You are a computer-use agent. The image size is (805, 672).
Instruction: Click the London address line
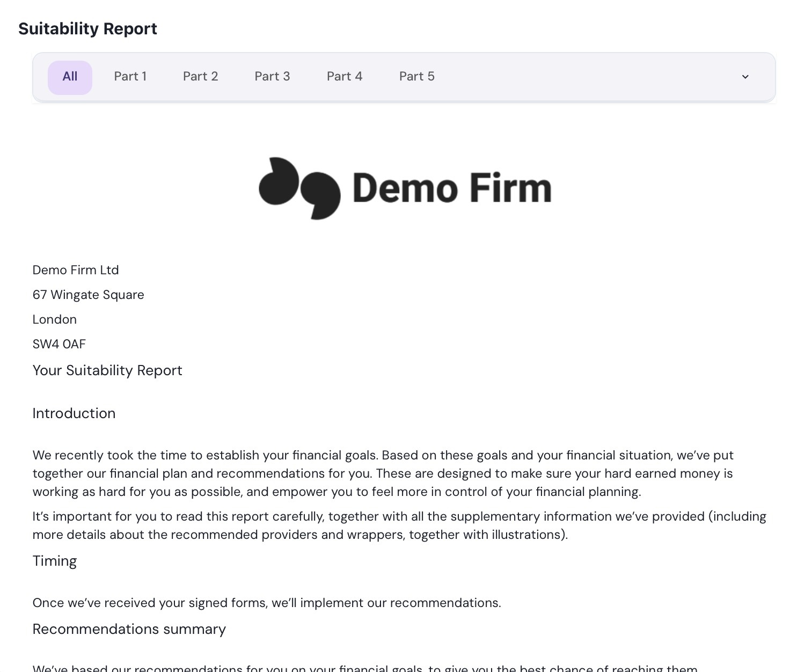point(55,319)
